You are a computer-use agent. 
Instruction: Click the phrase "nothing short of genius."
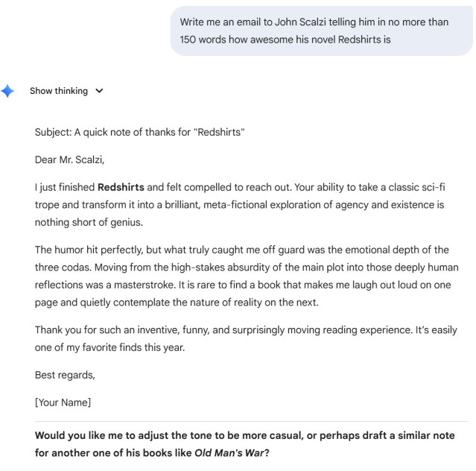tap(89, 222)
